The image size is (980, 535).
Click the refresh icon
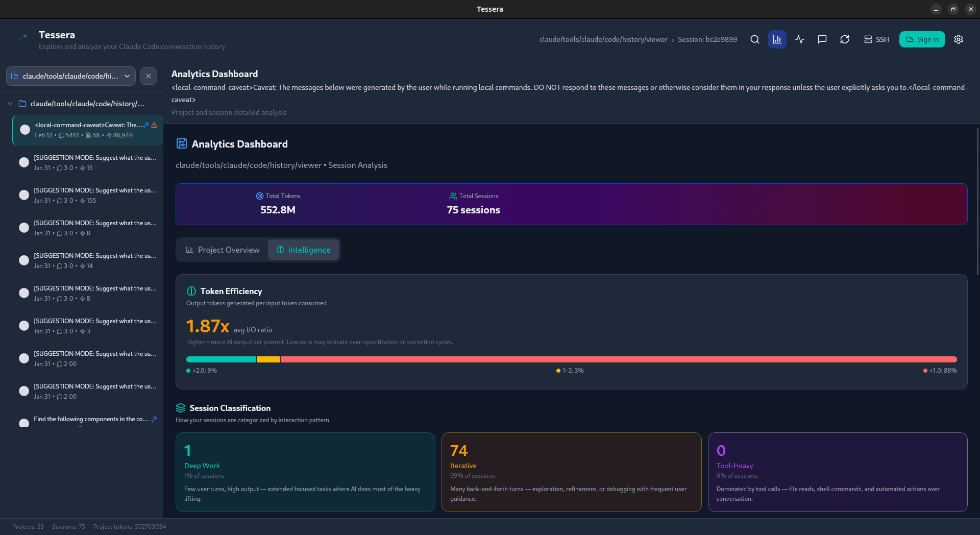[x=845, y=39]
